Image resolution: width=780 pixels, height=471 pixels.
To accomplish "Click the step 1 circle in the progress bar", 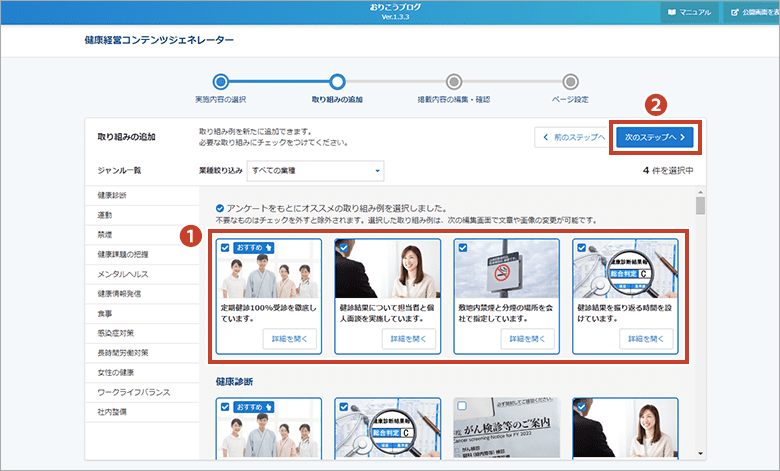I will pyautogui.click(x=221, y=81).
